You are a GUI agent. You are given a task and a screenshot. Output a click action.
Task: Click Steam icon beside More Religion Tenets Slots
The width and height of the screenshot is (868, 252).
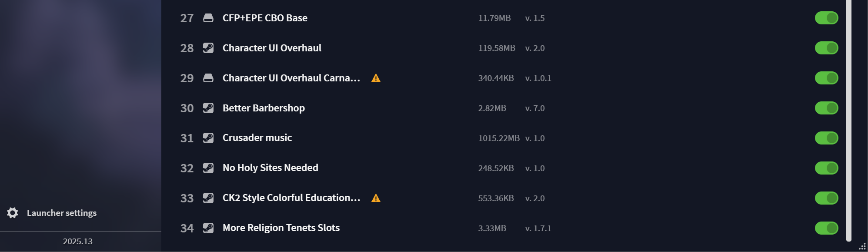tap(208, 228)
